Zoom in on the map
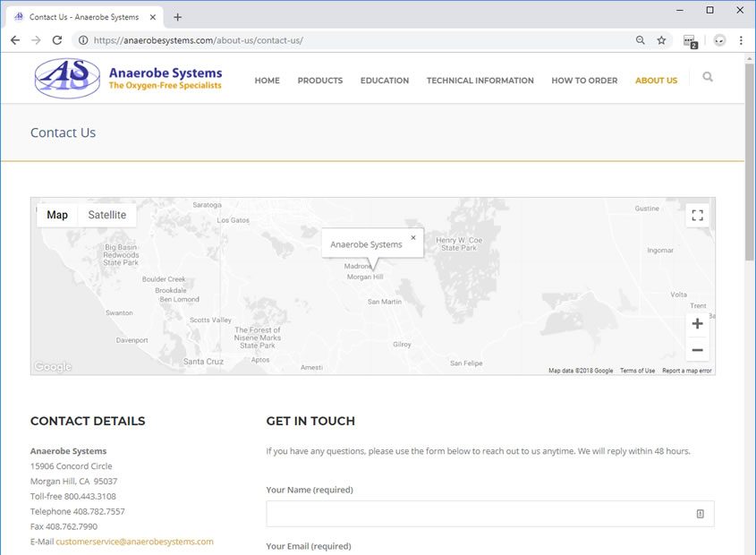 click(698, 324)
